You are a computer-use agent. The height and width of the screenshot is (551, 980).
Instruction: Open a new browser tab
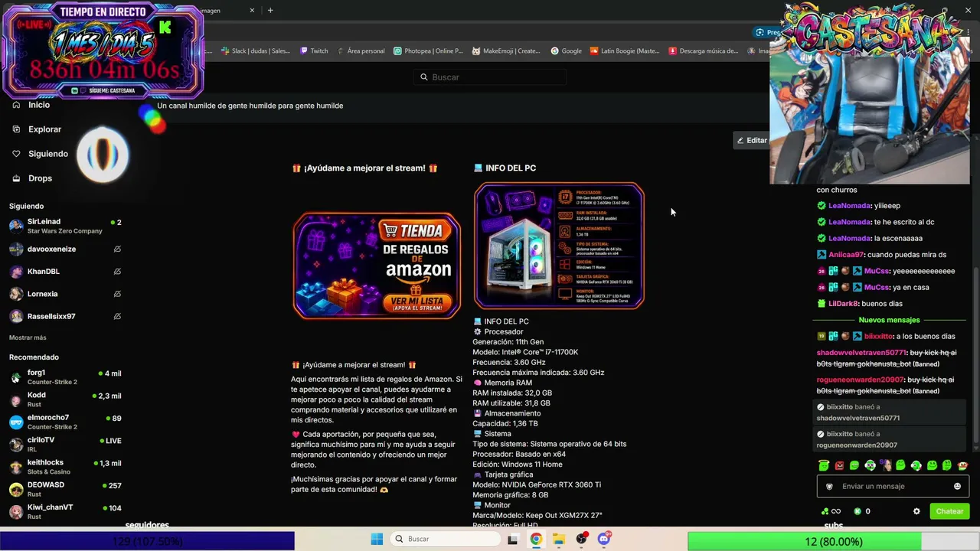pos(270,11)
